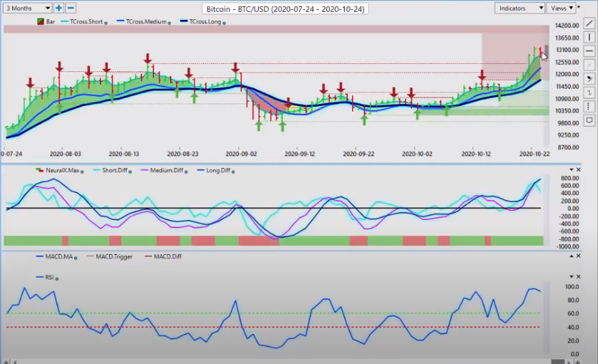The height and width of the screenshot is (364, 598).
Task: Click the 2020-10-02 date axis label
Action: coord(417,154)
